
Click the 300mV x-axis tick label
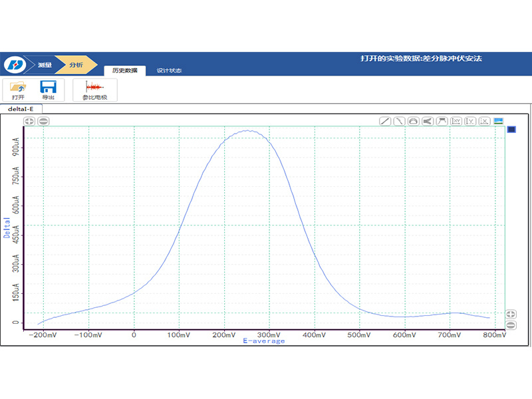[x=269, y=335]
